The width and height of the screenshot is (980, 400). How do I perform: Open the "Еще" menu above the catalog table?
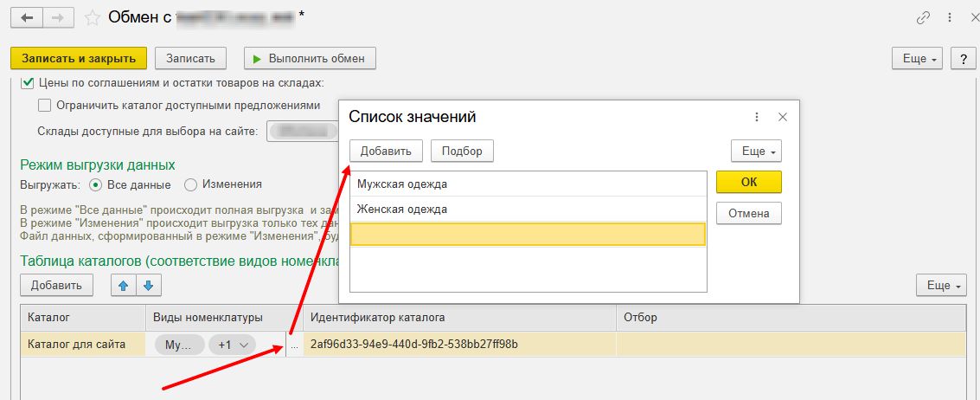(x=941, y=285)
